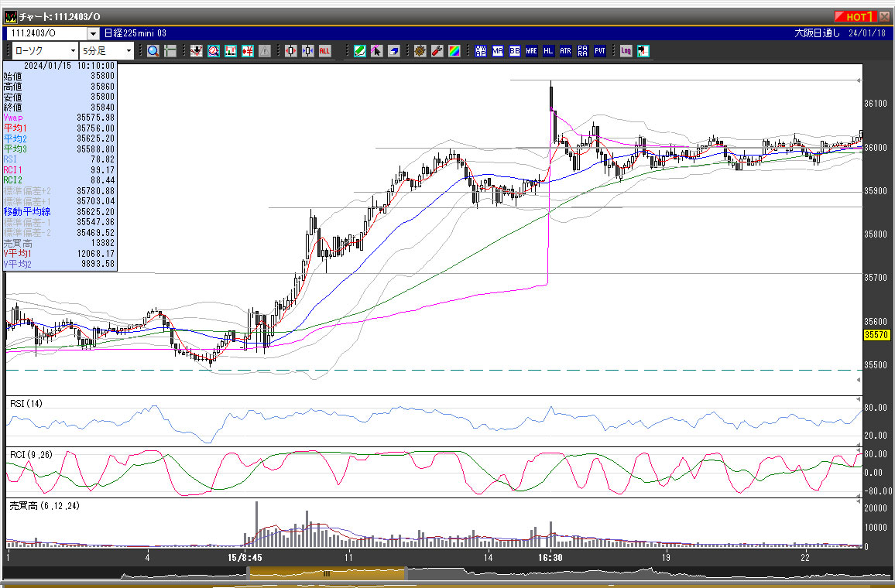Click the 標準偏差+2 row
Image resolution: width=895 pixels, height=588 pixels.
coord(60,191)
